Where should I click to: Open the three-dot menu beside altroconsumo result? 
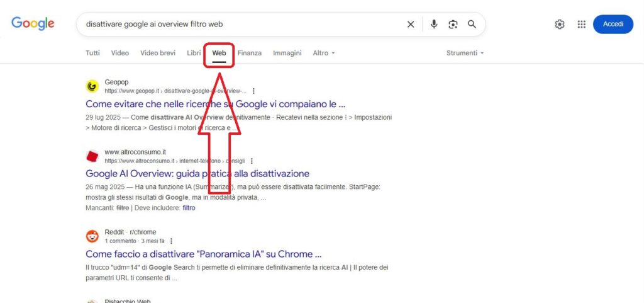tap(252, 161)
